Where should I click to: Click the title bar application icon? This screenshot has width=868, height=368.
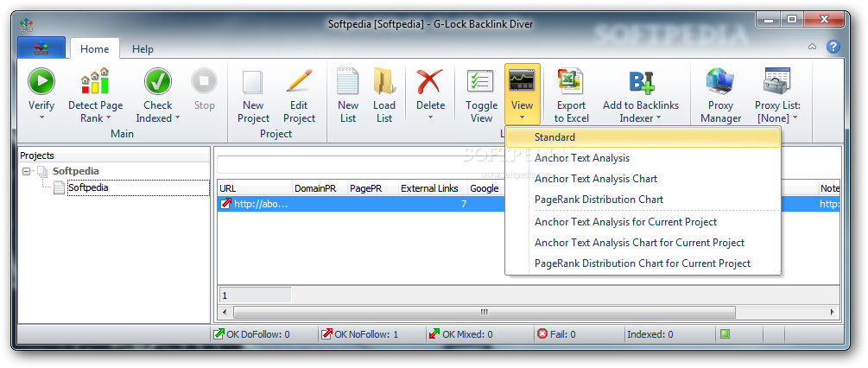26,24
